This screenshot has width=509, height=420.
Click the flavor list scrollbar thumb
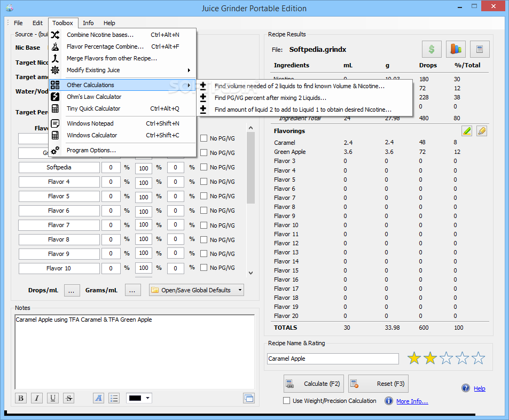[250, 168]
